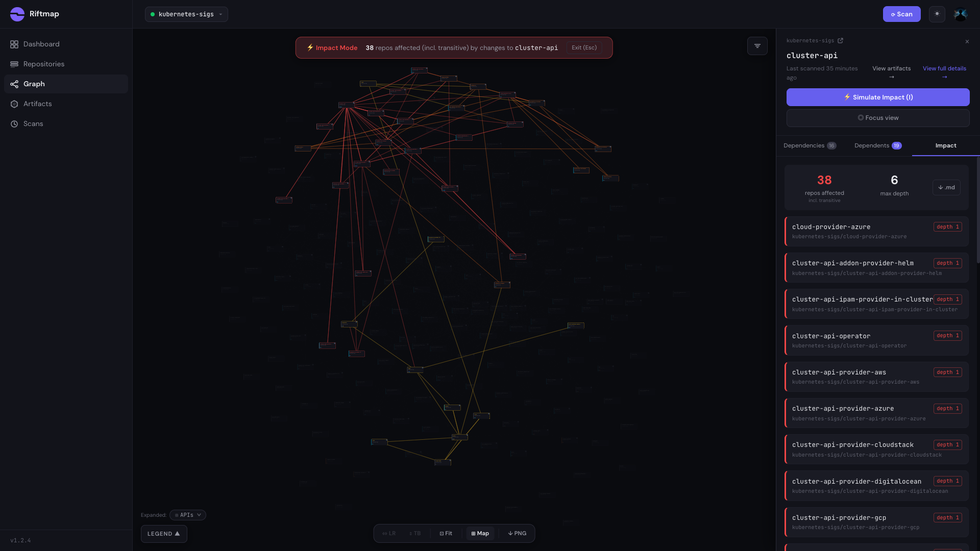Start a new Scan
Screen dimensions: 980x551
(x=901, y=14)
